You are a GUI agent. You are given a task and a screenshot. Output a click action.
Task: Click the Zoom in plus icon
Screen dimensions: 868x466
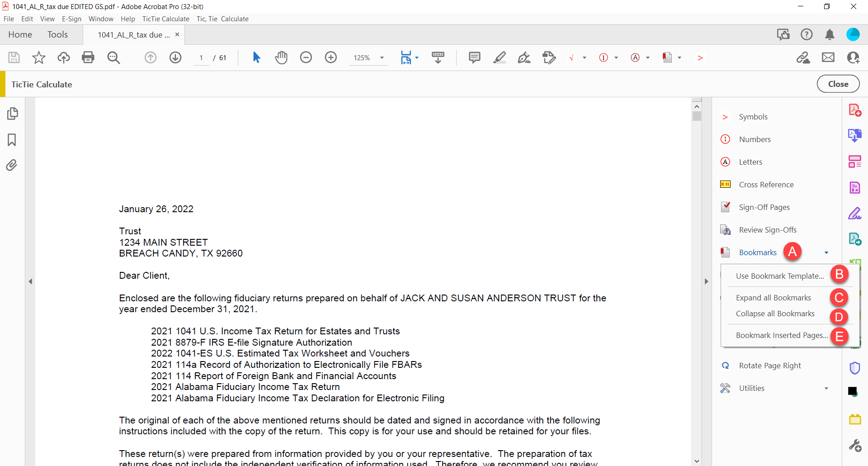click(331, 57)
